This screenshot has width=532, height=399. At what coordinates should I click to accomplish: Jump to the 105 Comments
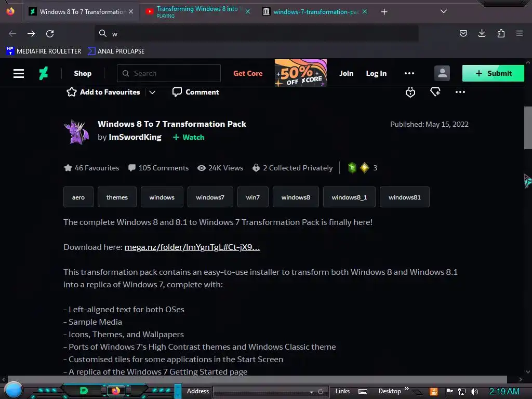(158, 168)
